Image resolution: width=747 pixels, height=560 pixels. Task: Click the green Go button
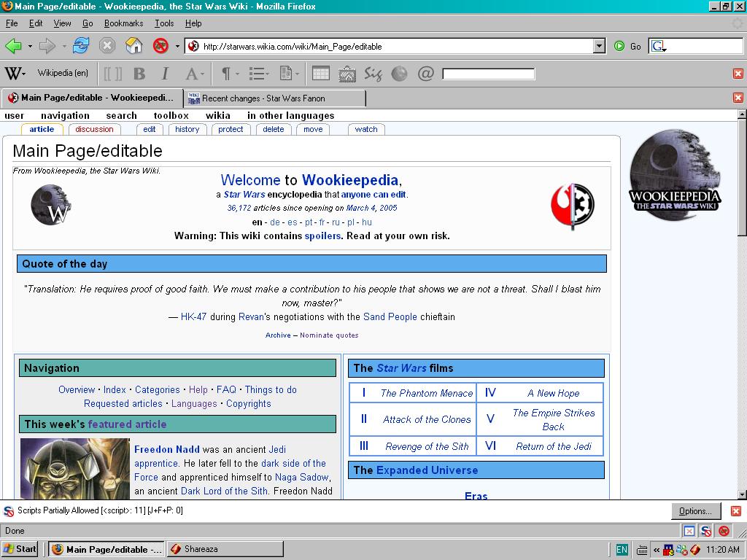point(627,46)
